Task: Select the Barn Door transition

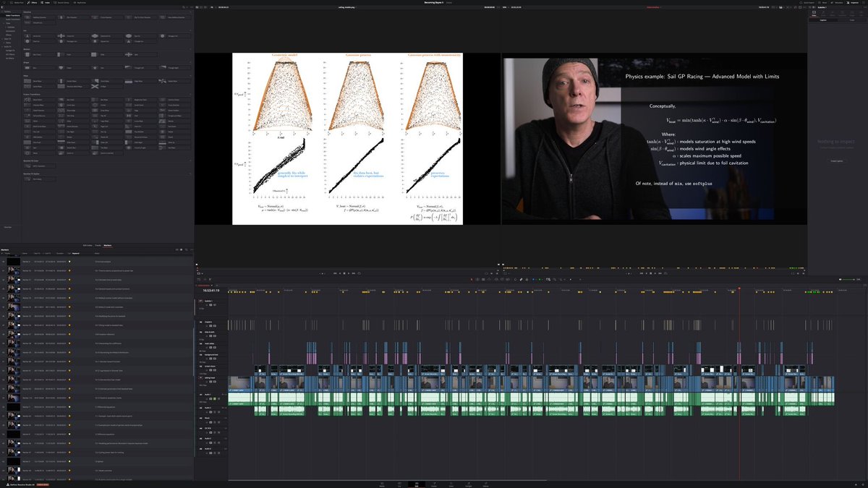Action: pyautogui.click(x=36, y=55)
